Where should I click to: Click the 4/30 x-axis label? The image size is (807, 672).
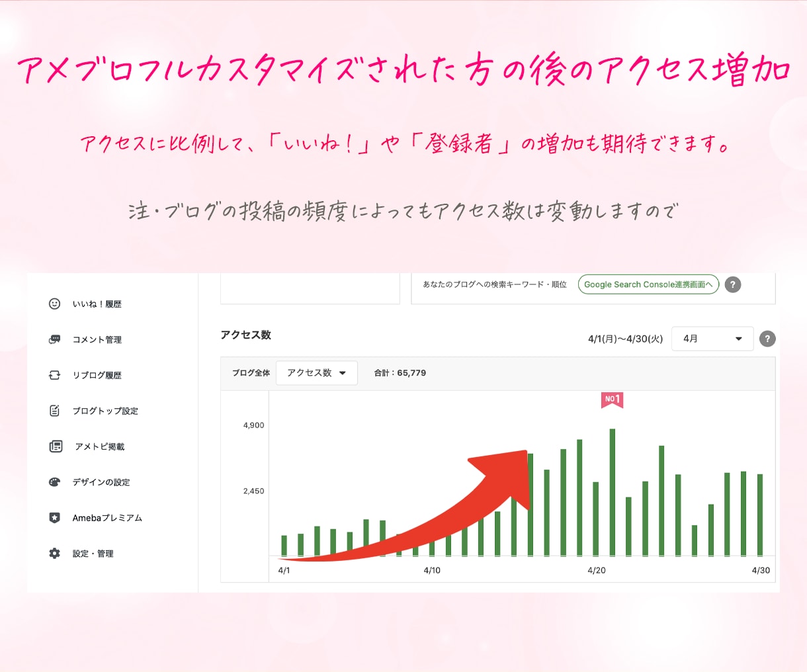tap(761, 570)
